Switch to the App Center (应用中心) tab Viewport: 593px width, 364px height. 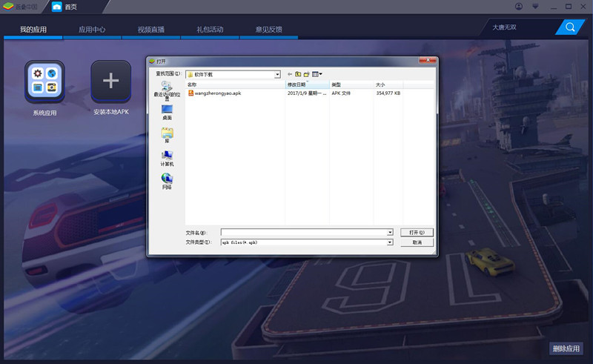[x=92, y=30]
